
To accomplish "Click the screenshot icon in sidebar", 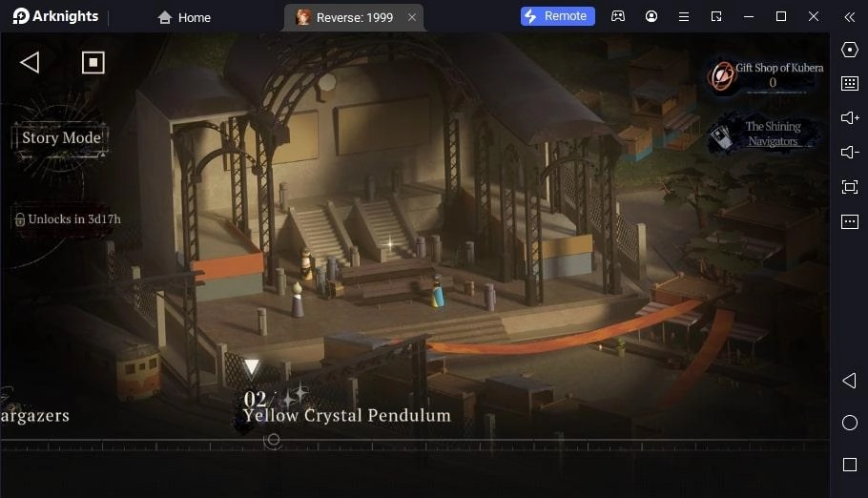I will (x=850, y=187).
